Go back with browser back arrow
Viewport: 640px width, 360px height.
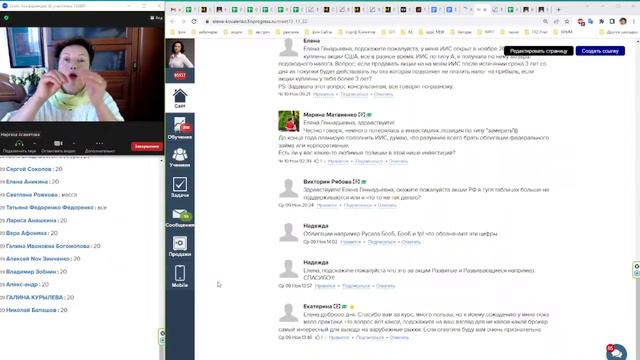point(173,21)
